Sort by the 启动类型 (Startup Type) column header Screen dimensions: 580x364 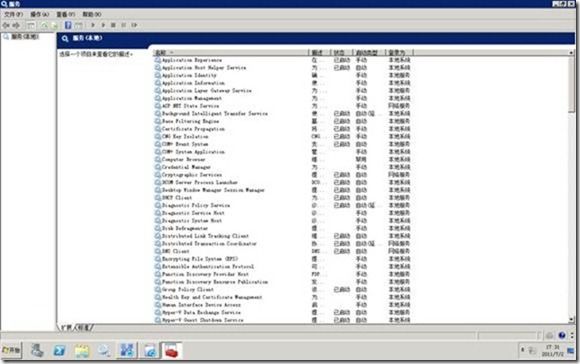368,53
